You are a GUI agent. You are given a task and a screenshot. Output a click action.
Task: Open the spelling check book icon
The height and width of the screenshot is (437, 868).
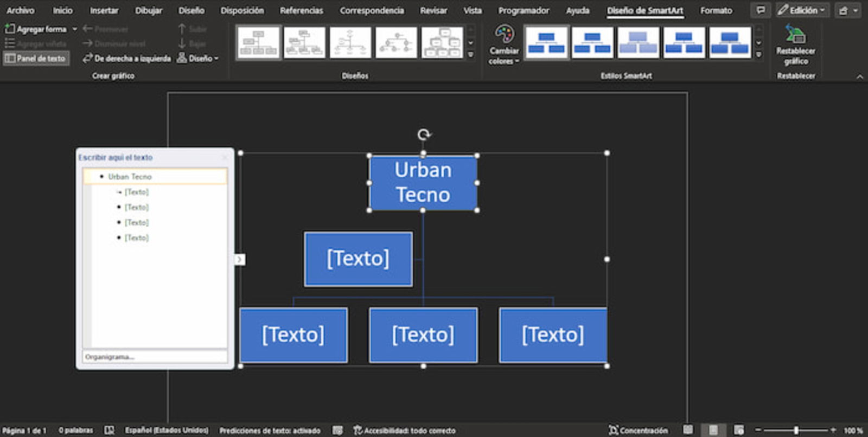tap(110, 430)
